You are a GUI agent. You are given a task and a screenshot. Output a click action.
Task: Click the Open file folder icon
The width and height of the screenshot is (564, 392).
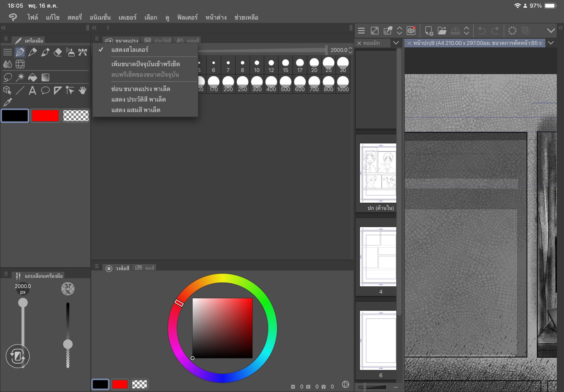(x=442, y=31)
